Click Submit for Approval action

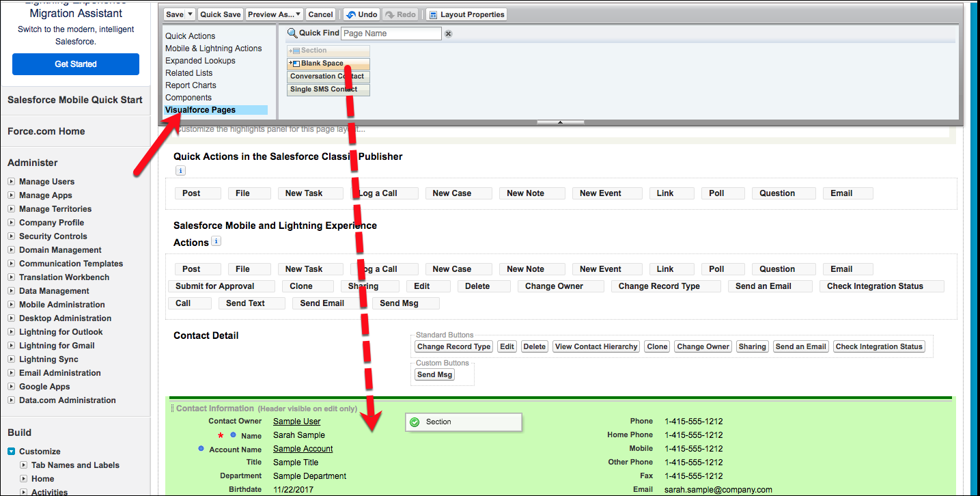221,286
